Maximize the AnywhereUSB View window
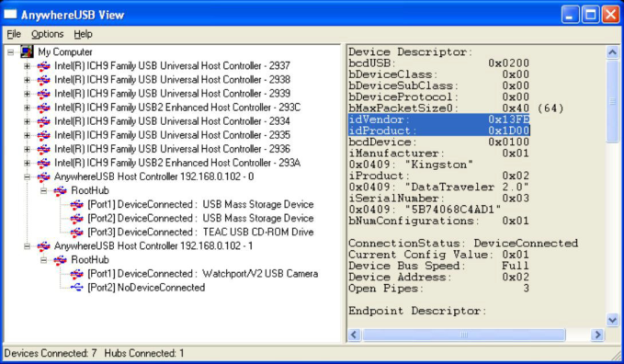624x364 pixels. coord(591,15)
